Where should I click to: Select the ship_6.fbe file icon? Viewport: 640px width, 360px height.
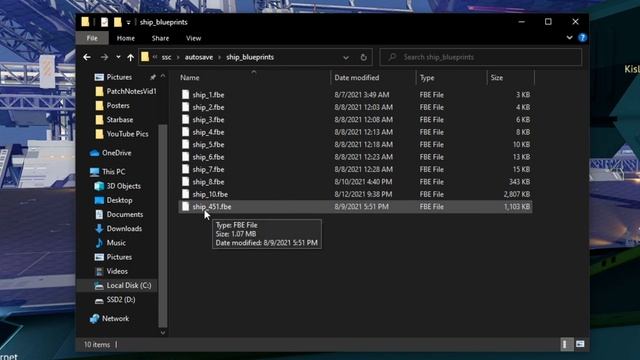pyautogui.click(x=186, y=157)
